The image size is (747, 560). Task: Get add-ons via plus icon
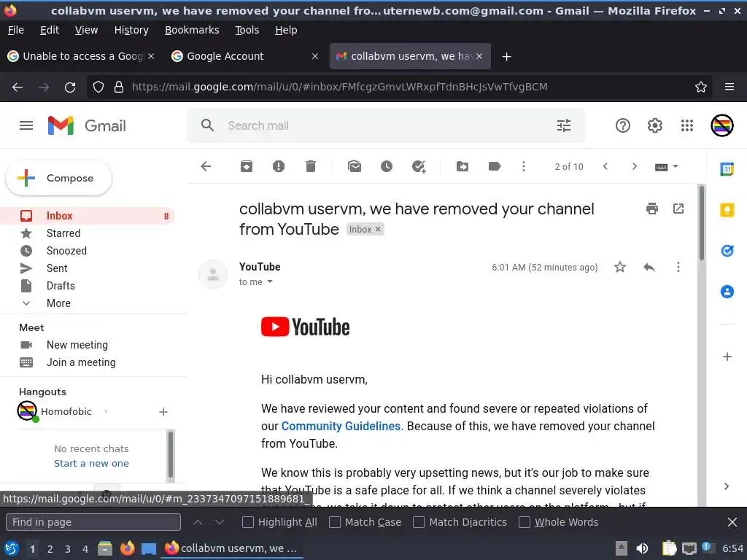click(x=727, y=357)
